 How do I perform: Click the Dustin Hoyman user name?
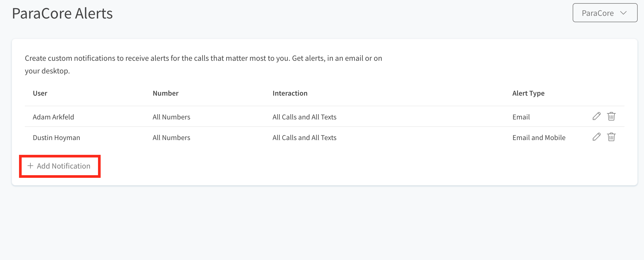tap(56, 138)
